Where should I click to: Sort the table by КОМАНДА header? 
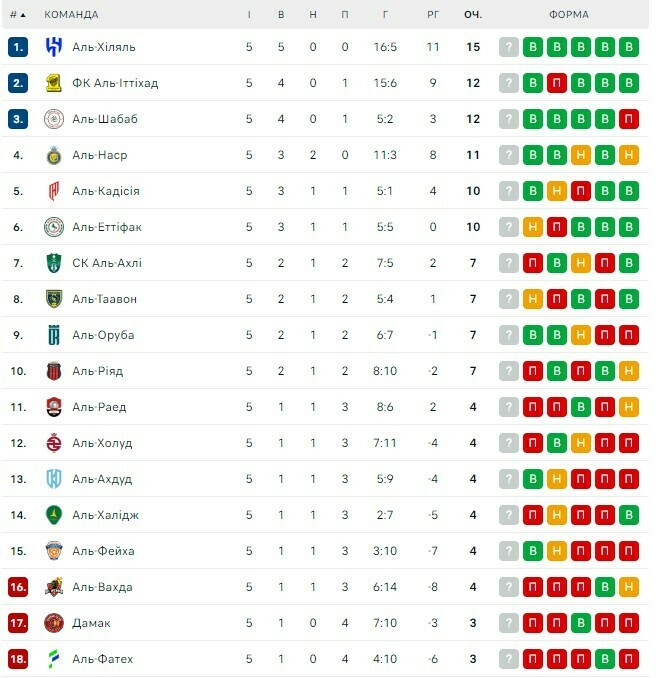point(72,15)
